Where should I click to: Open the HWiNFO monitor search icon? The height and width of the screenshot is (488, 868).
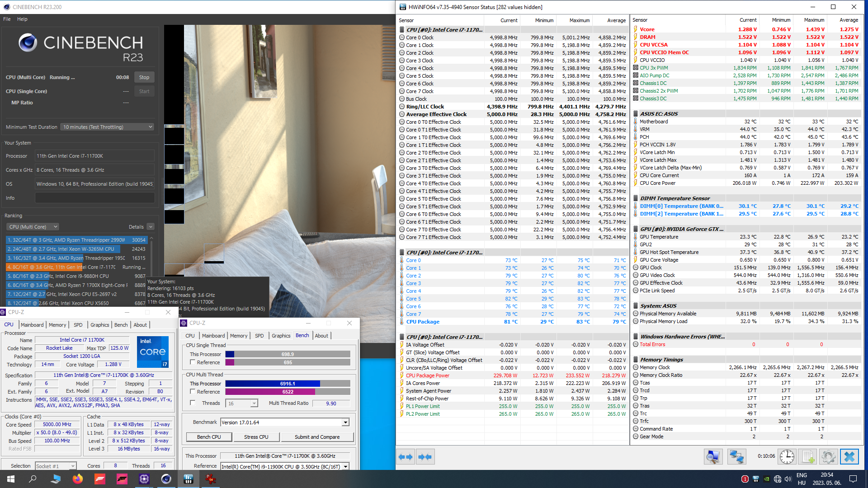coord(713,457)
